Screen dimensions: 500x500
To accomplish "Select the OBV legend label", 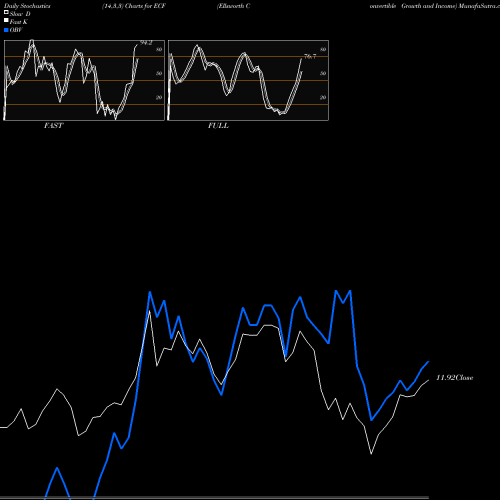I will tap(16, 30).
